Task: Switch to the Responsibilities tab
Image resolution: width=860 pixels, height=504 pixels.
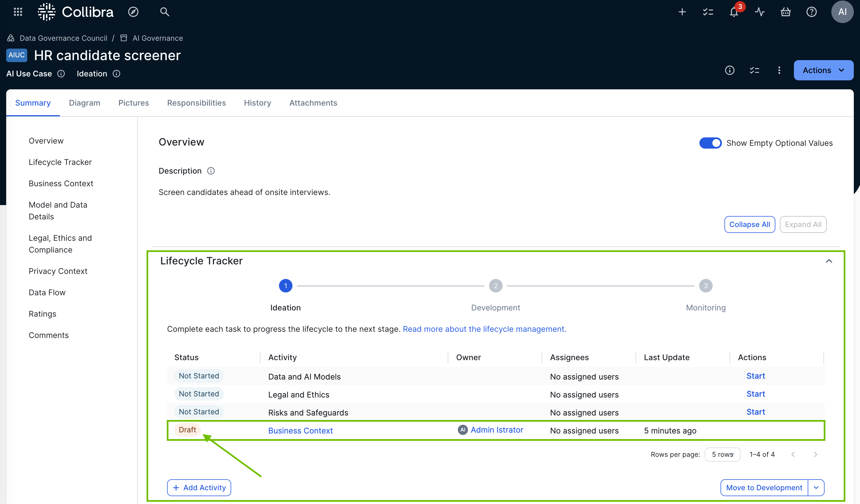Action: point(196,103)
